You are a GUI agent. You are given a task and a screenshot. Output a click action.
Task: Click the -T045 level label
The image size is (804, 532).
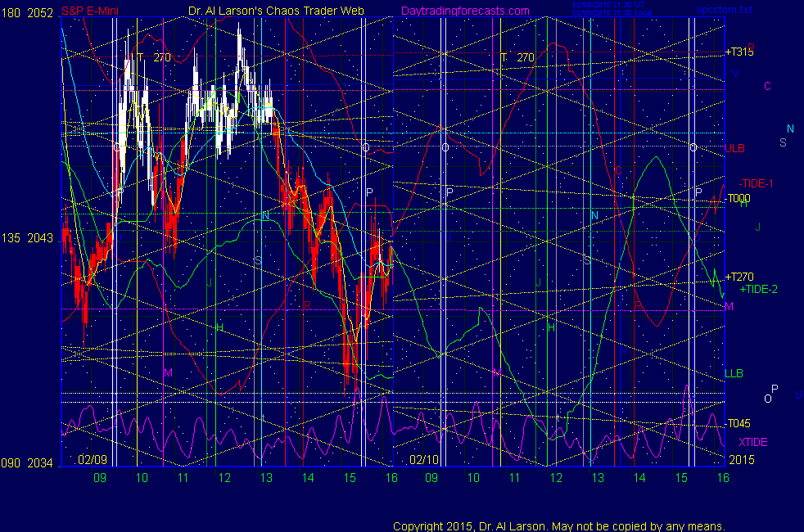tap(739, 423)
